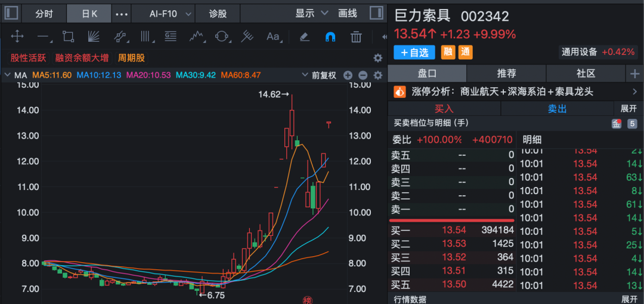The height and width of the screenshot is (304, 644).
Task: Switch to the 社区 community tab
Action: click(x=586, y=73)
